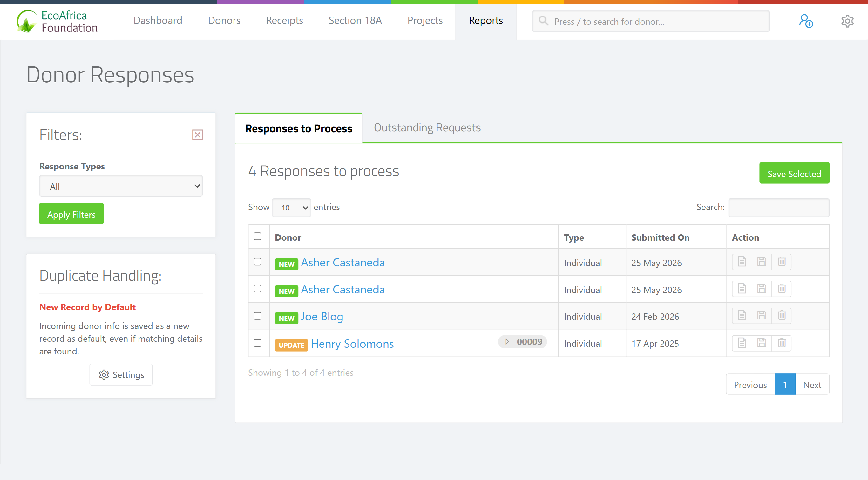868x480 pixels.
Task: Select Responses to Process tab
Action: point(299,128)
